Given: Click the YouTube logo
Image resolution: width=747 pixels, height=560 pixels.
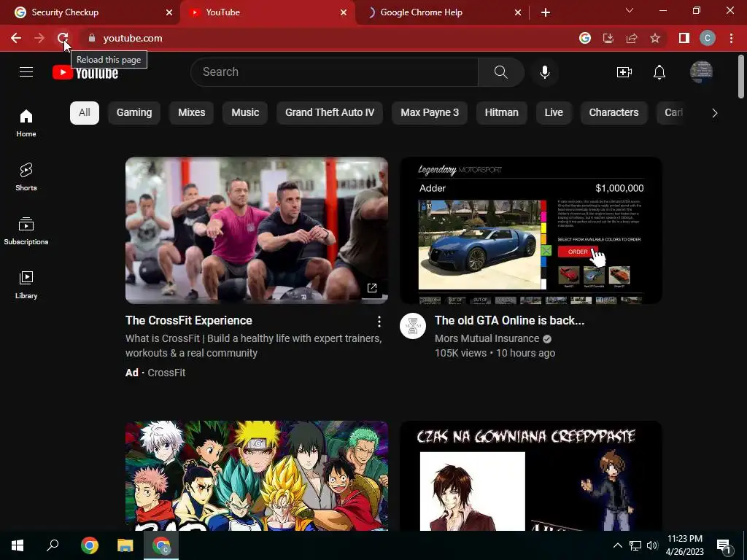Looking at the screenshot, I should (x=85, y=72).
